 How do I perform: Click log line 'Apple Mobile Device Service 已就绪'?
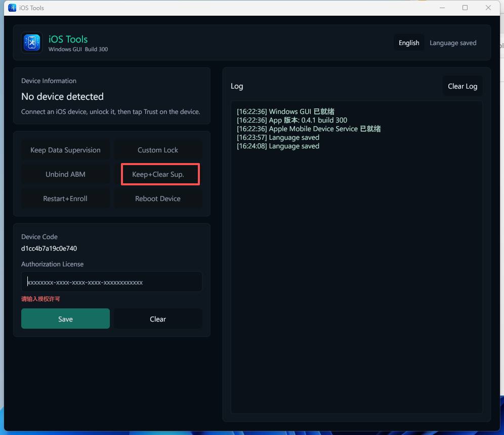tap(309, 129)
